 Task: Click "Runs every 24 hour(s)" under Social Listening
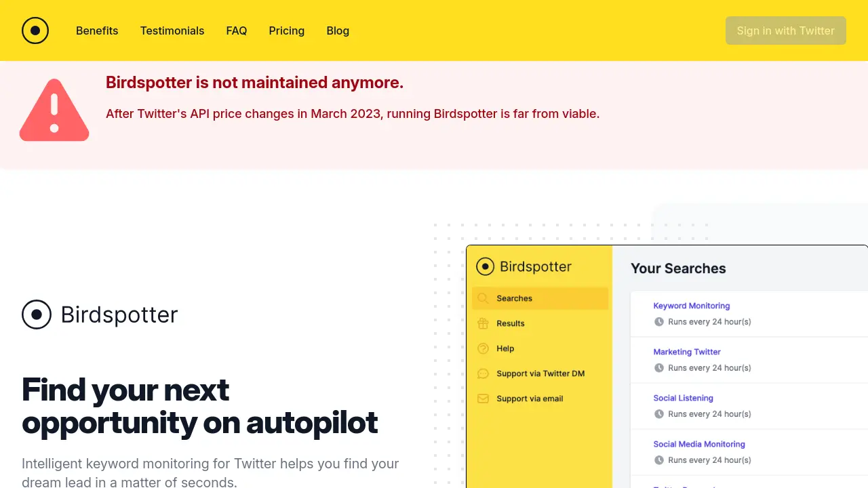[x=709, y=414]
